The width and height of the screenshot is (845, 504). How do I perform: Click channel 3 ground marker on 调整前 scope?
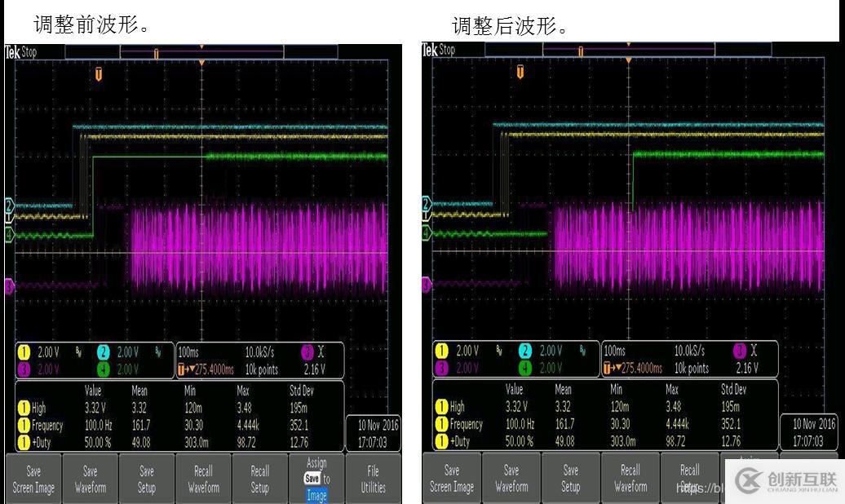tap(9, 286)
